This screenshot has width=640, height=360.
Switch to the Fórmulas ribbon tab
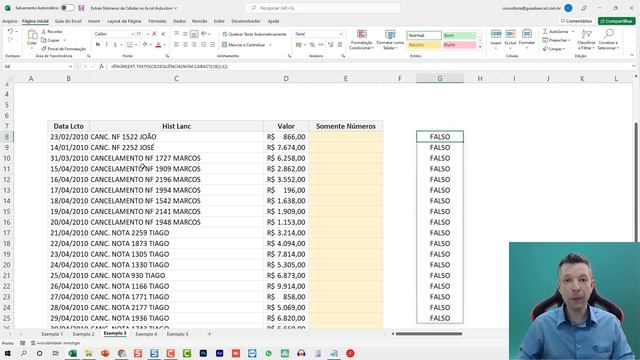pyautogui.click(x=157, y=21)
